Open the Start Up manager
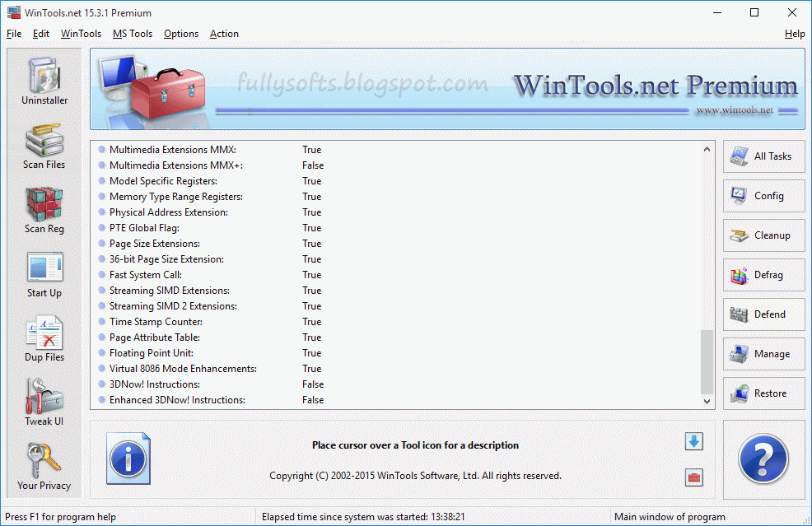 [44, 274]
